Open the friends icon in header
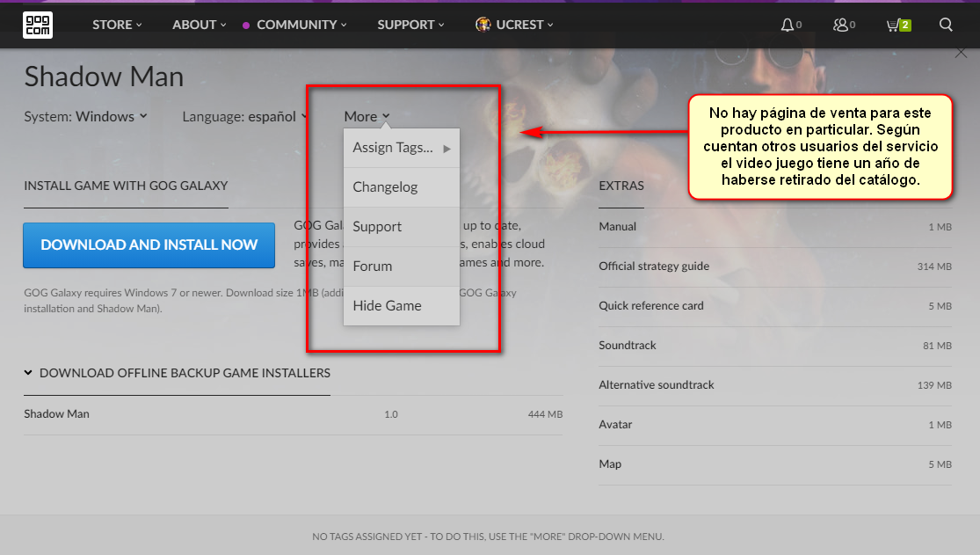 click(840, 25)
